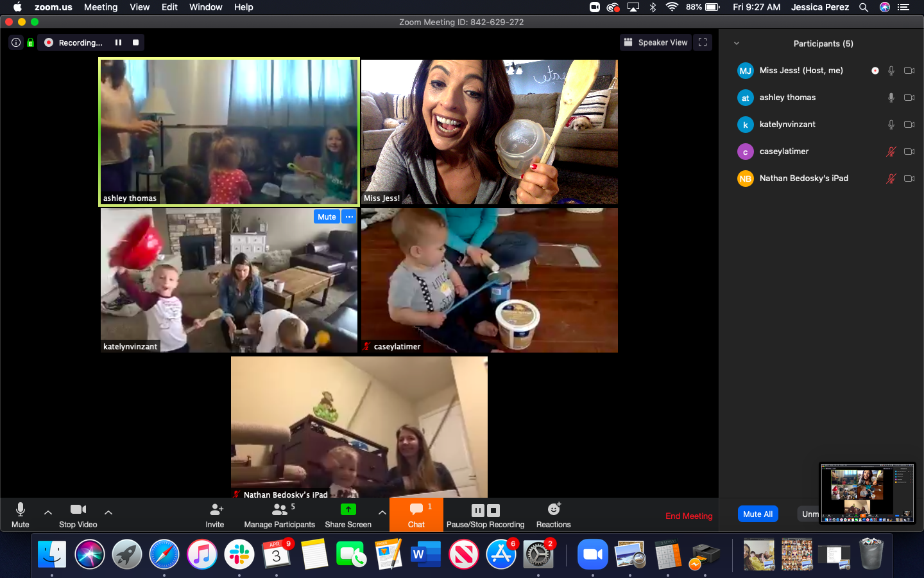Click Miss Jess! participant avatar
The width and height of the screenshot is (924, 578).
[745, 71]
